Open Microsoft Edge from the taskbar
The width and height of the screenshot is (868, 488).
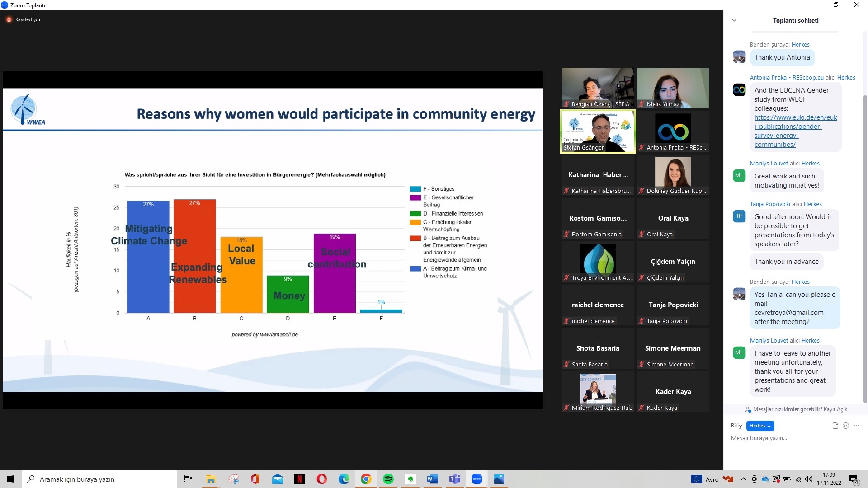pos(344,479)
